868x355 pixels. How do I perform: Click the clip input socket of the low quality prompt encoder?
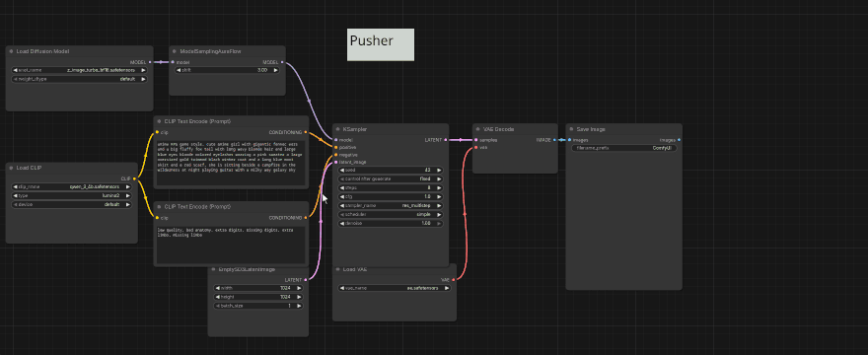click(157, 218)
